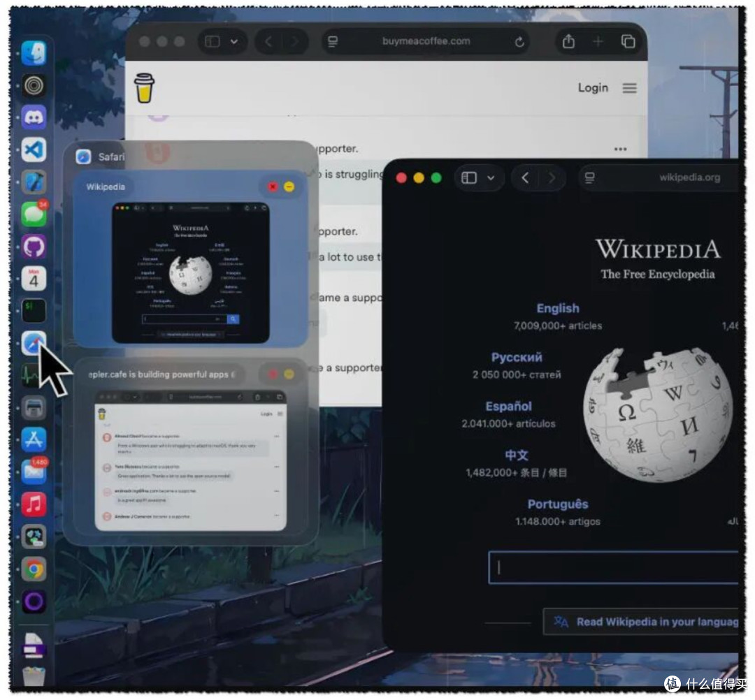Viewport: 755px width, 700px height.
Task: Open Español Wikipedia link
Action: coord(508,407)
